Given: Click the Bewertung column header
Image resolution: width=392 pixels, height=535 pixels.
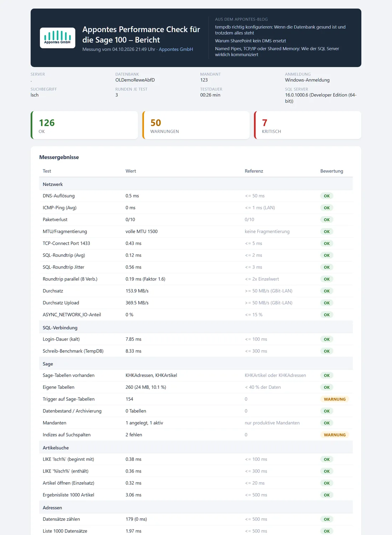Looking at the screenshot, I should tap(331, 171).
